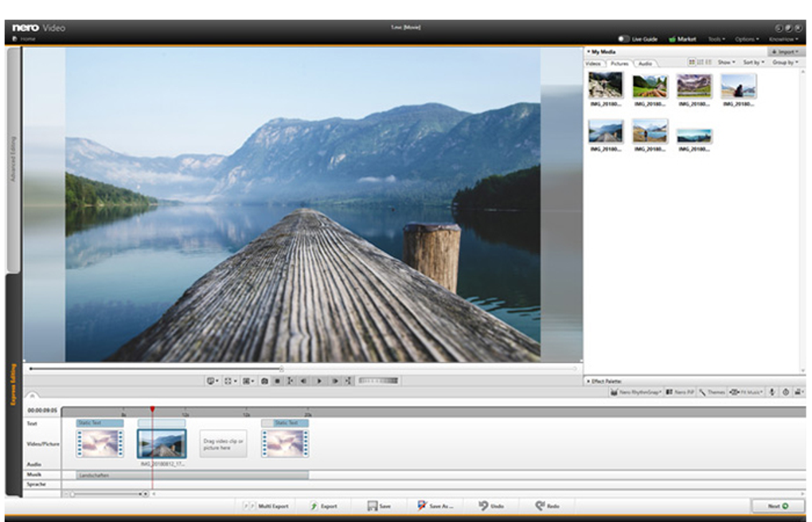
Task: Select the Landschaften music track clip
Action: pos(192,475)
